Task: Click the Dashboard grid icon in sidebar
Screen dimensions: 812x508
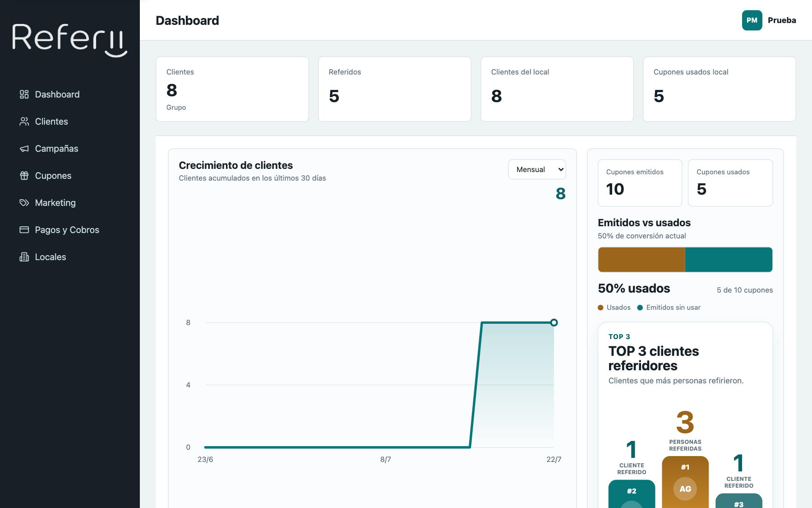Action: pos(24,94)
